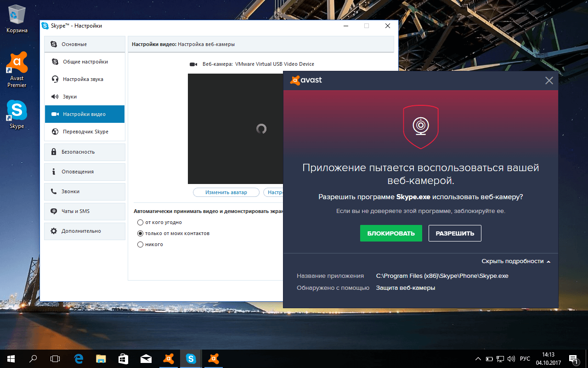Switch to Skype on the taskbar
The height and width of the screenshot is (368, 588).
coord(191,358)
